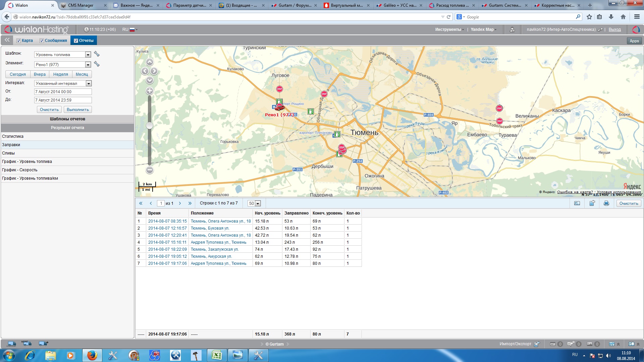The image size is (644, 362).
Task: Toggle the Карта panel checkbox
Action: pos(19,41)
